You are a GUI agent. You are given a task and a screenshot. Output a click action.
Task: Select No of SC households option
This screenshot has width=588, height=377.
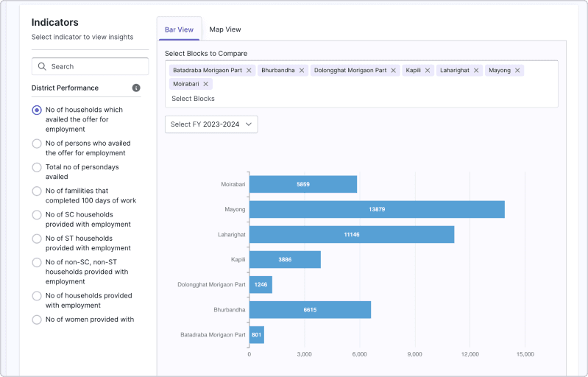pyautogui.click(x=37, y=215)
